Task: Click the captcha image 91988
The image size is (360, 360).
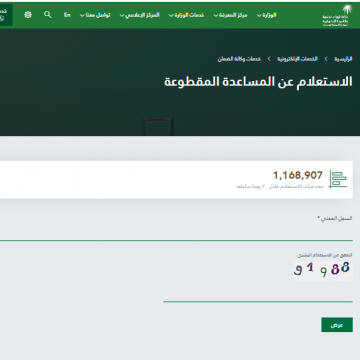Action: point(322,270)
